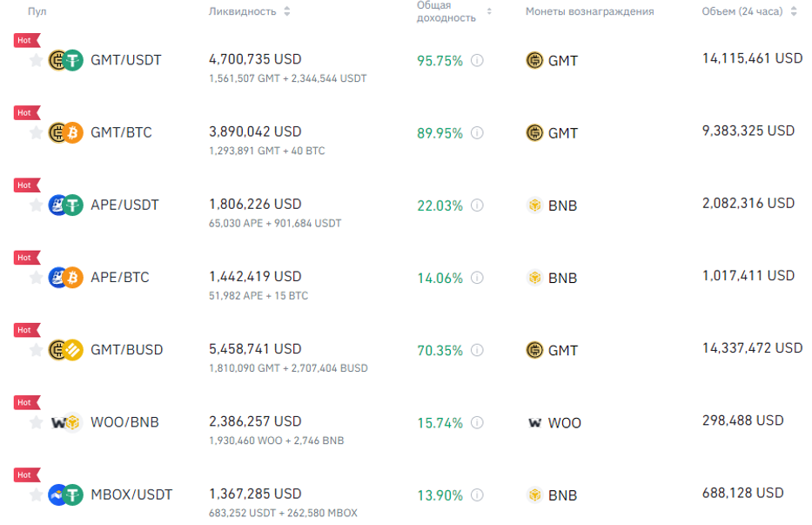Viewport: 812px width, 525px height.
Task: Select liquidity value 5,458,741 USD
Action: click(255, 349)
